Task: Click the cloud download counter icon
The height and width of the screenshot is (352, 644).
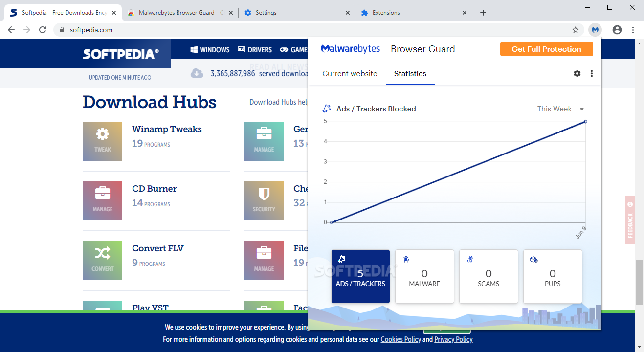Action: (197, 73)
